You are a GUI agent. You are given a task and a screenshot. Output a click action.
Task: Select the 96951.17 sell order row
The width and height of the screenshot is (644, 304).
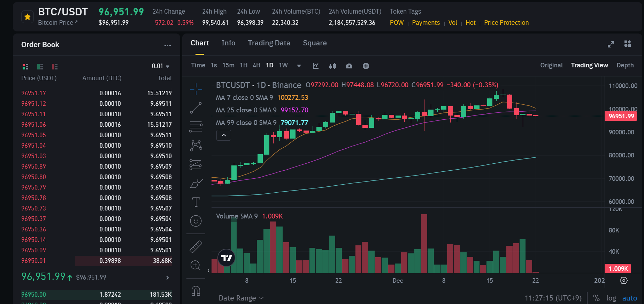coord(97,93)
